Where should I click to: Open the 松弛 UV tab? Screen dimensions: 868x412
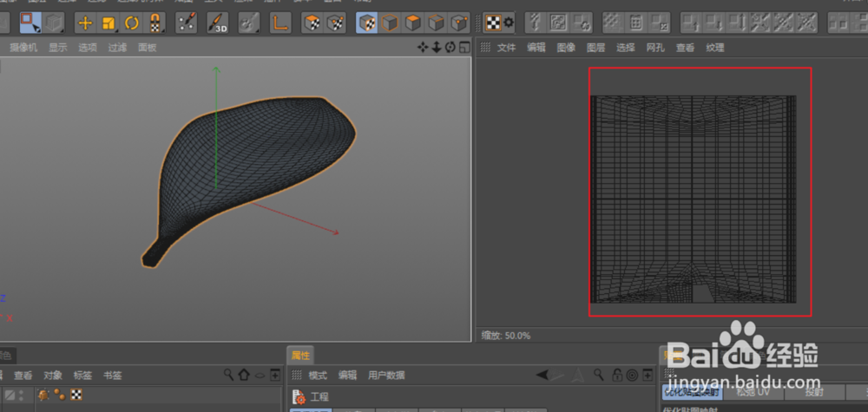(753, 392)
